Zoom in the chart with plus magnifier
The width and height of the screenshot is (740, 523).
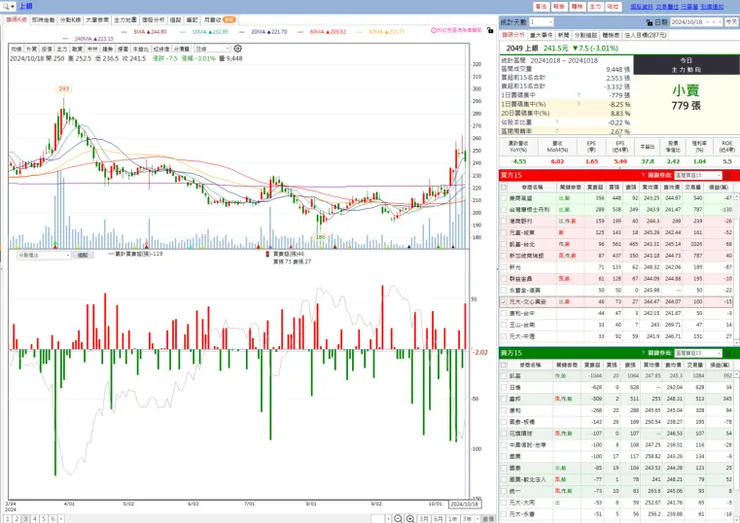(411, 519)
